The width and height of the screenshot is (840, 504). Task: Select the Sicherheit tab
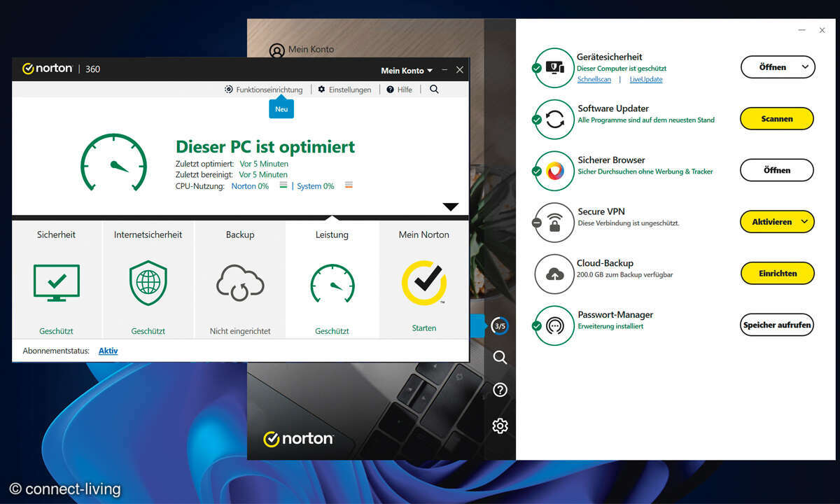57,280
